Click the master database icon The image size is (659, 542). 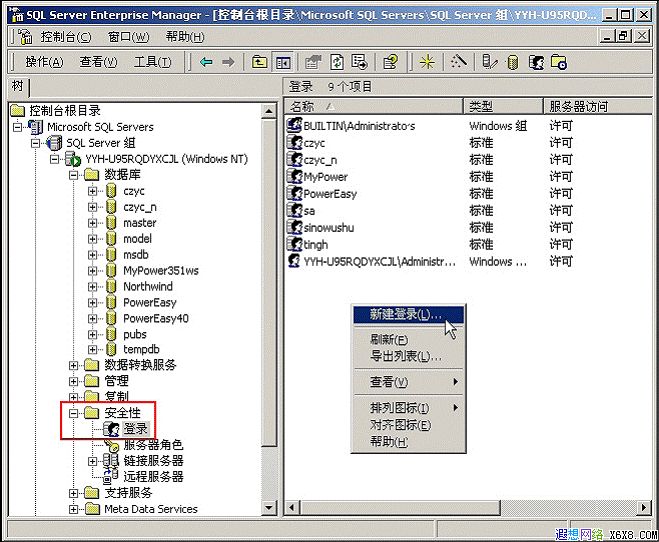(111, 223)
